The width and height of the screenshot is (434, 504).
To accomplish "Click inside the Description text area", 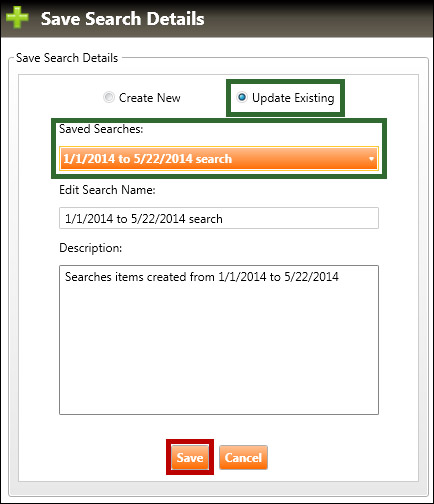I will tap(219, 340).
